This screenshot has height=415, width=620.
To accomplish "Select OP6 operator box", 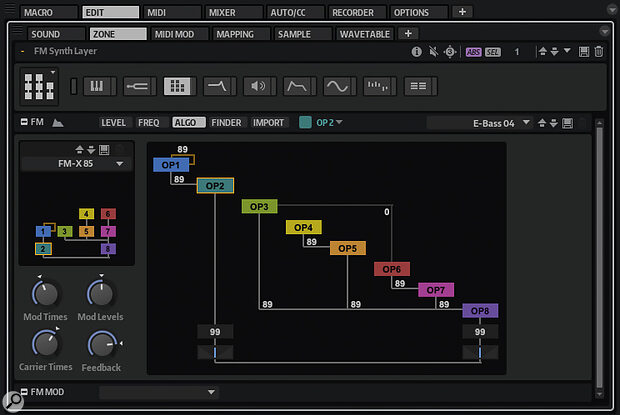I will [x=392, y=269].
